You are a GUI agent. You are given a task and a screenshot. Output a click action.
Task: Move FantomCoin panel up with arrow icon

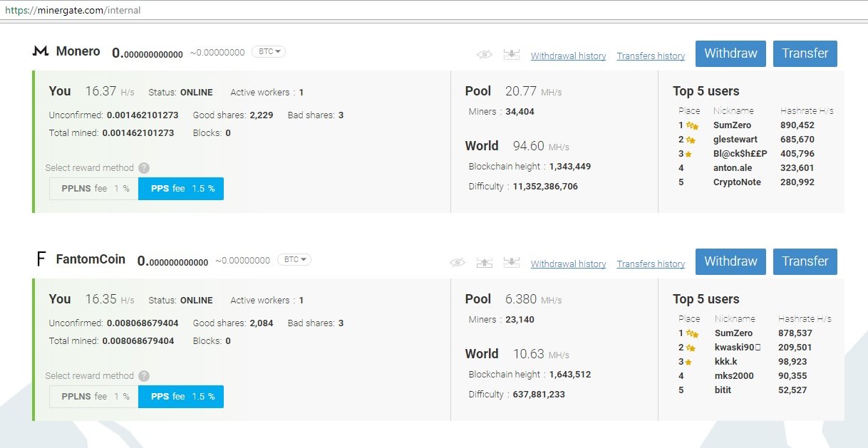coord(484,263)
